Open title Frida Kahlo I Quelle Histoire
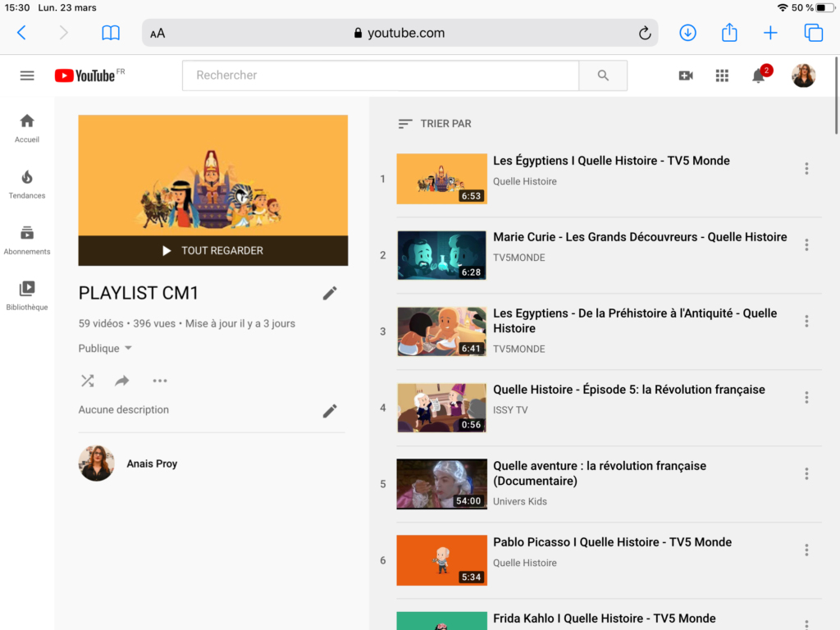The image size is (840, 630). [x=605, y=619]
